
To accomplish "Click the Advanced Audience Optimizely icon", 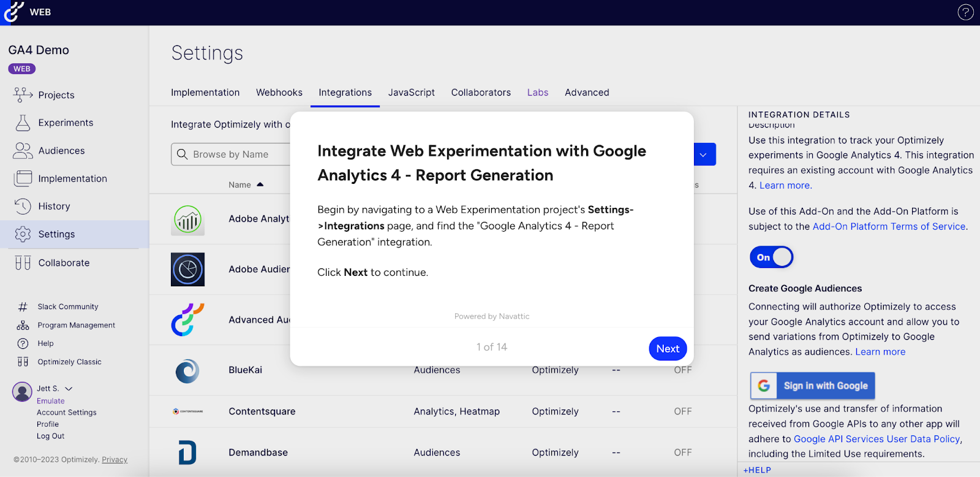I will (187, 319).
